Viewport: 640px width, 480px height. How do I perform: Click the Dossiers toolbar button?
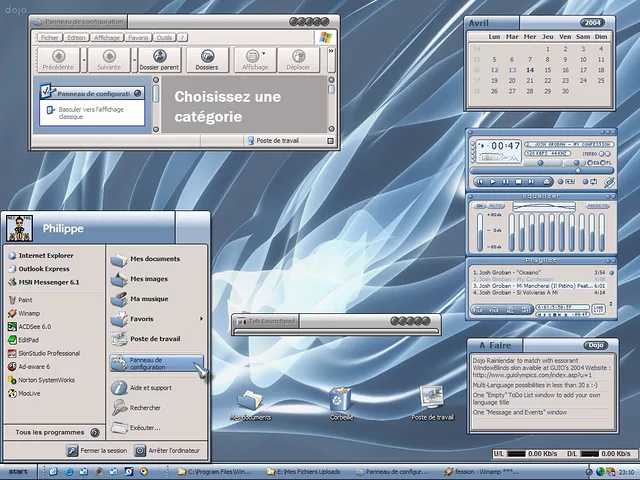tap(207, 59)
